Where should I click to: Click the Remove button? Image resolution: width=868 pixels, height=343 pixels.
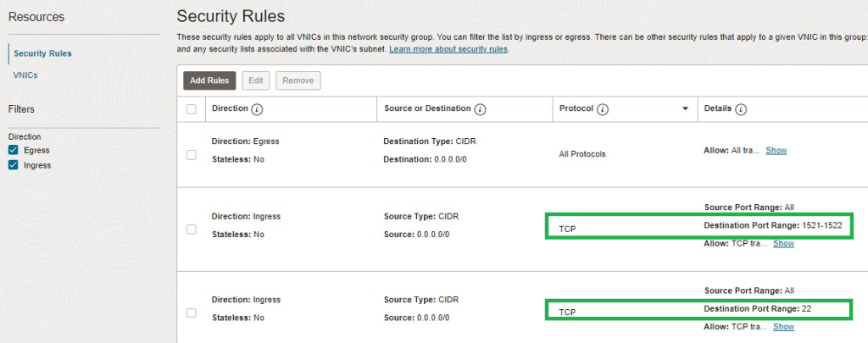pos(298,80)
